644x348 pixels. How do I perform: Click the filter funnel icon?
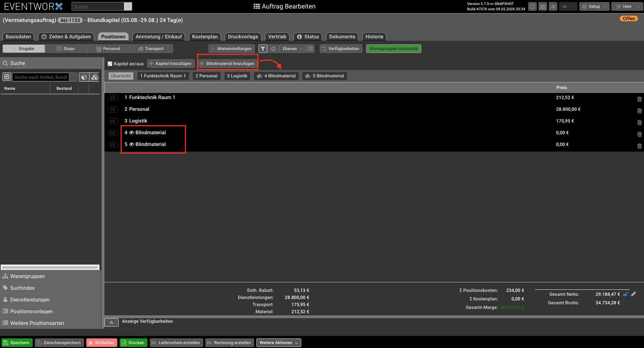263,49
